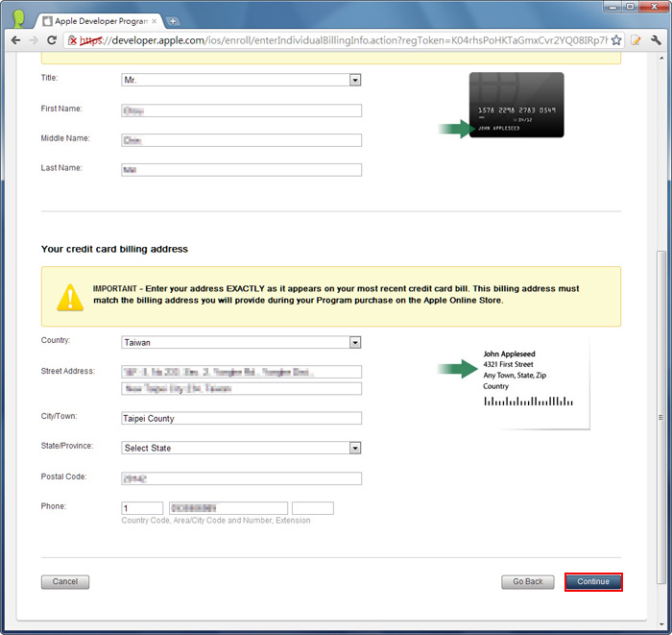Click the Middle Name input field
The image size is (672, 635).
241,140
